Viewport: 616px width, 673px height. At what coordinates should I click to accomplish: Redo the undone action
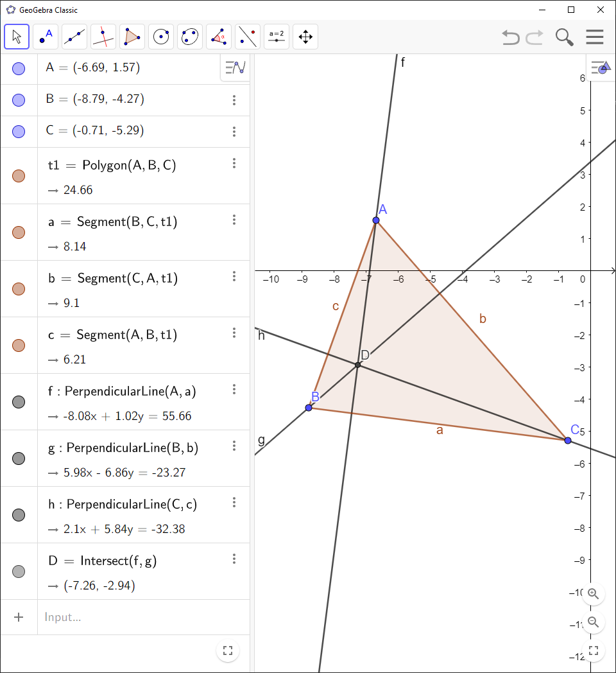(x=535, y=37)
